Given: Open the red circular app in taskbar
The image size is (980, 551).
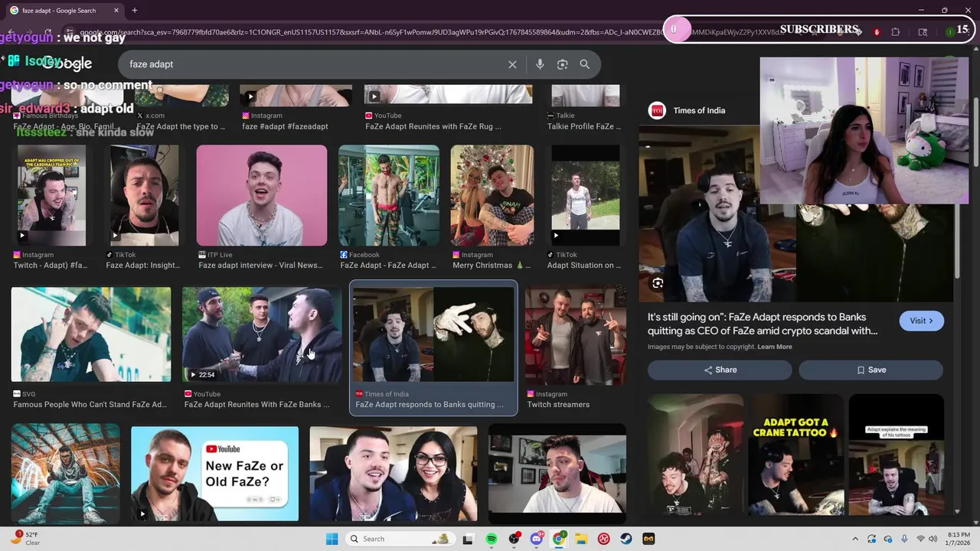Looking at the screenshot, I should pyautogui.click(x=603, y=539).
